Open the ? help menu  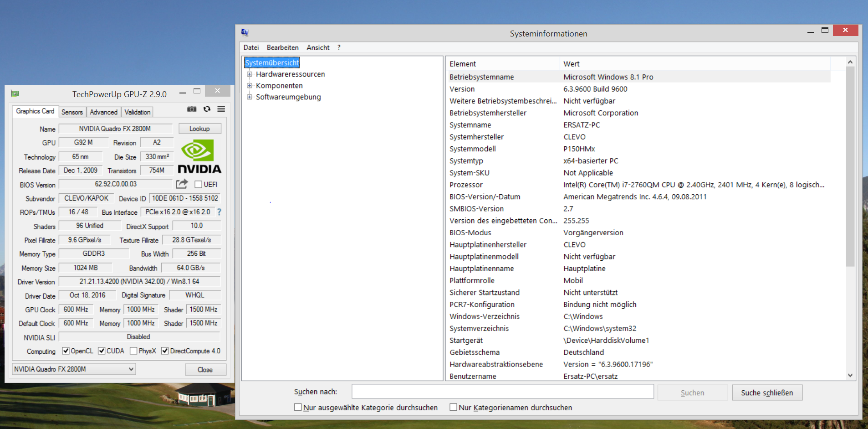tap(339, 47)
